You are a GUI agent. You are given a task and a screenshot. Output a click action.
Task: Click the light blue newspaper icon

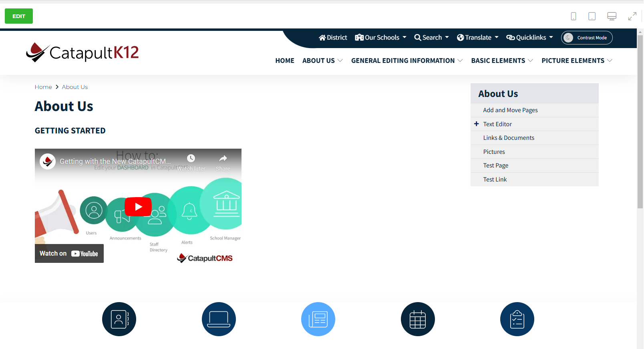[318, 319]
